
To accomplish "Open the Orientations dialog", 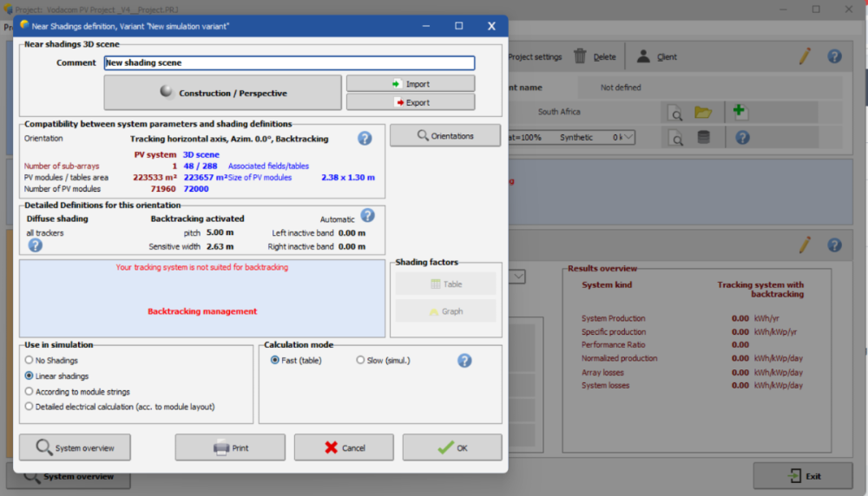I will pyautogui.click(x=445, y=136).
